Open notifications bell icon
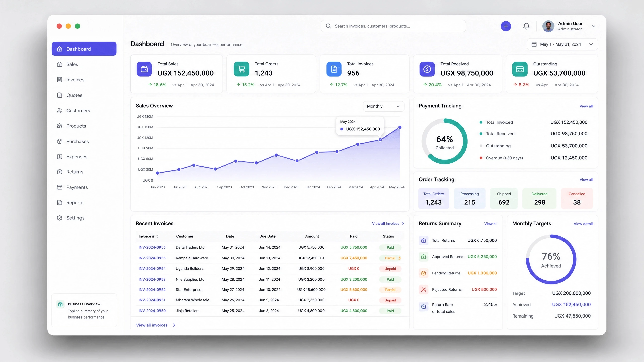The height and width of the screenshot is (362, 644). (526, 26)
